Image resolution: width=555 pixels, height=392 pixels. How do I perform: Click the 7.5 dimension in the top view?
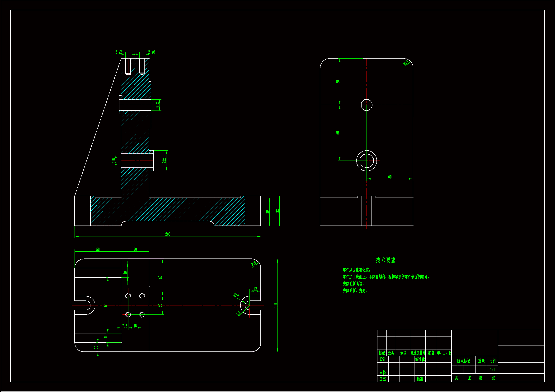point(124,326)
